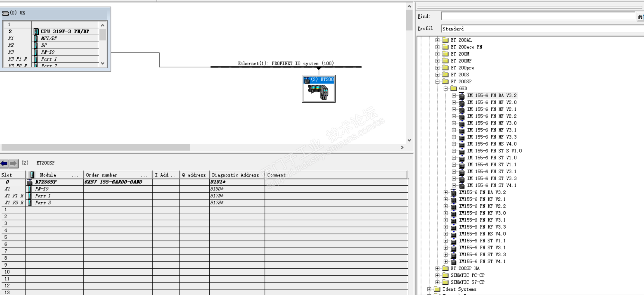The image size is (644, 295).
Task: Select the ET 200pro tree label
Action: click(x=462, y=68)
